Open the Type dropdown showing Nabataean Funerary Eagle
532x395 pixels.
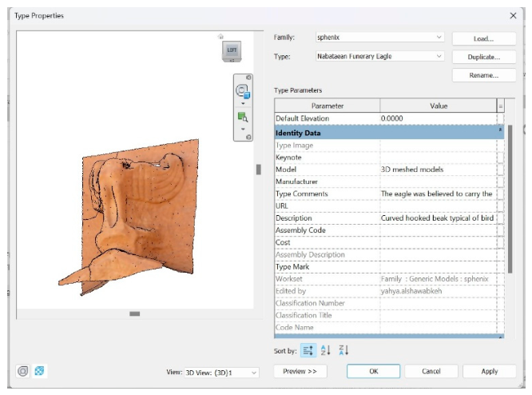click(x=379, y=57)
